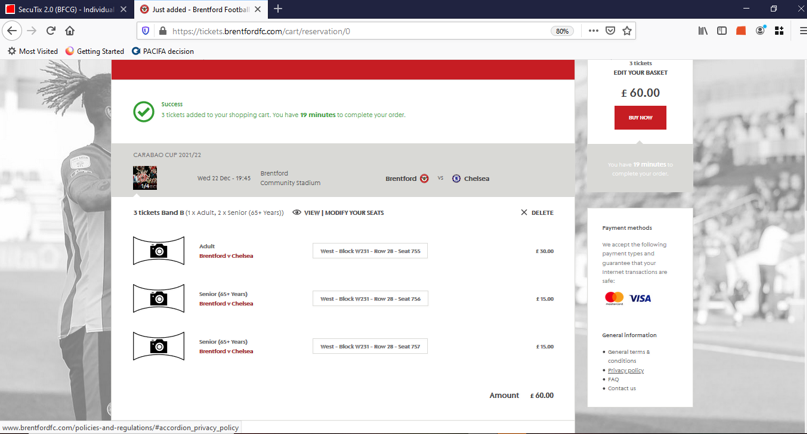
Task: Open the browser home page
Action: (x=70, y=31)
